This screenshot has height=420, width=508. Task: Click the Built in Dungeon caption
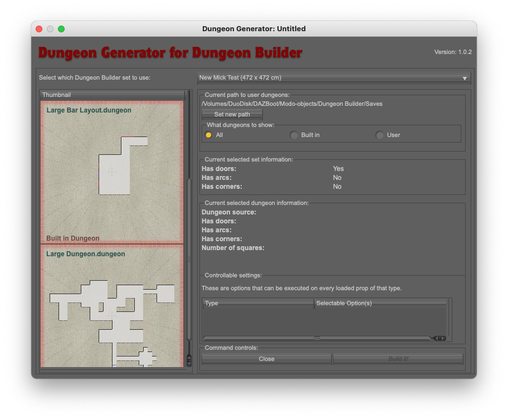[x=73, y=238]
